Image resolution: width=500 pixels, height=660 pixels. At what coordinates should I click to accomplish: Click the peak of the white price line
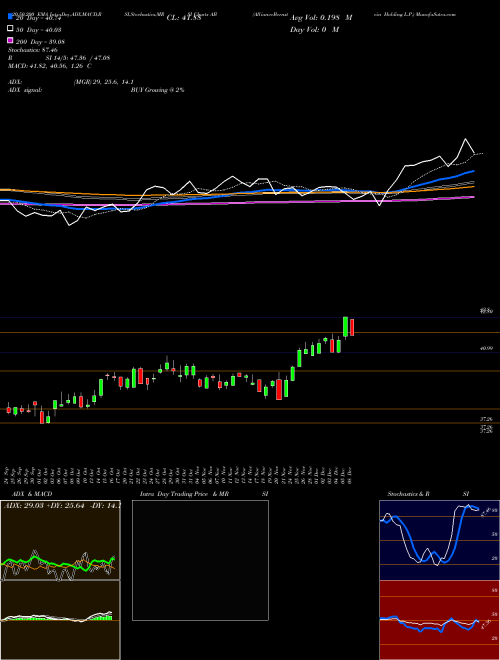(x=465, y=139)
